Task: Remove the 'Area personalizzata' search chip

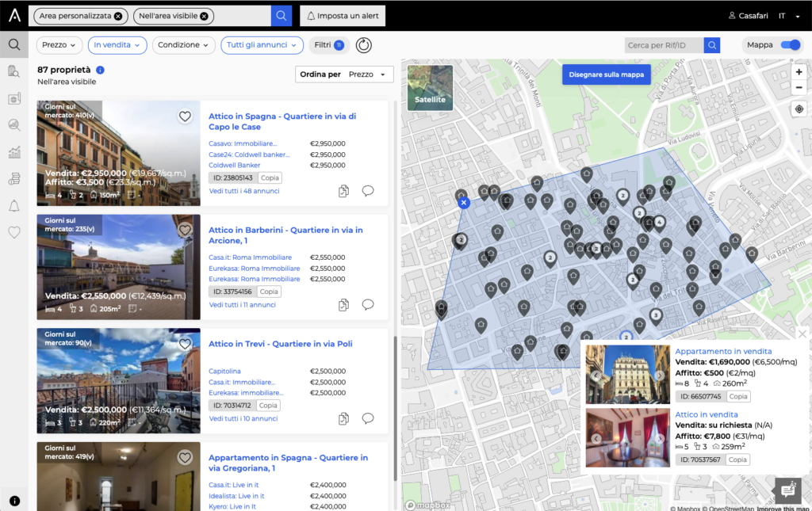Action: click(x=118, y=16)
